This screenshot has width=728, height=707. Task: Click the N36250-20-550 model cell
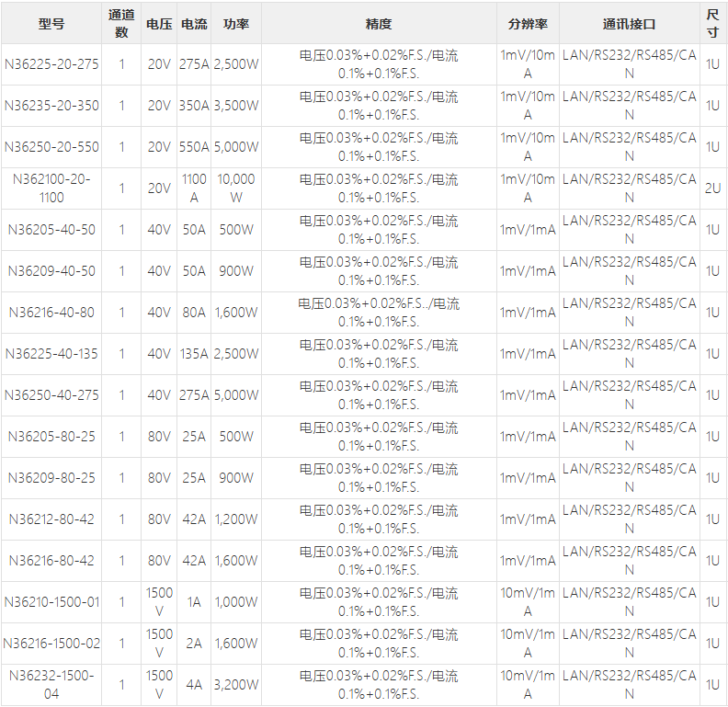(x=51, y=147)
